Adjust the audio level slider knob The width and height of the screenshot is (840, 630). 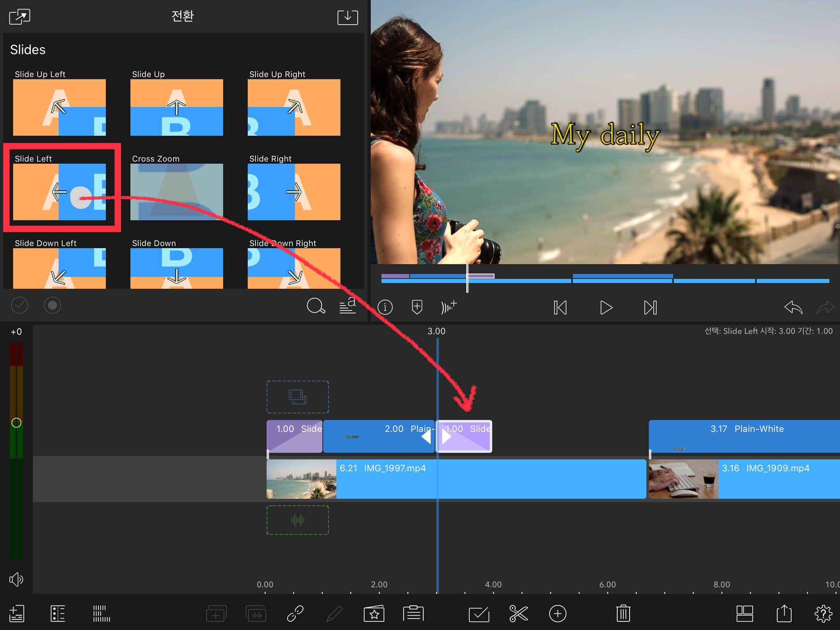(x=16, y=423)
